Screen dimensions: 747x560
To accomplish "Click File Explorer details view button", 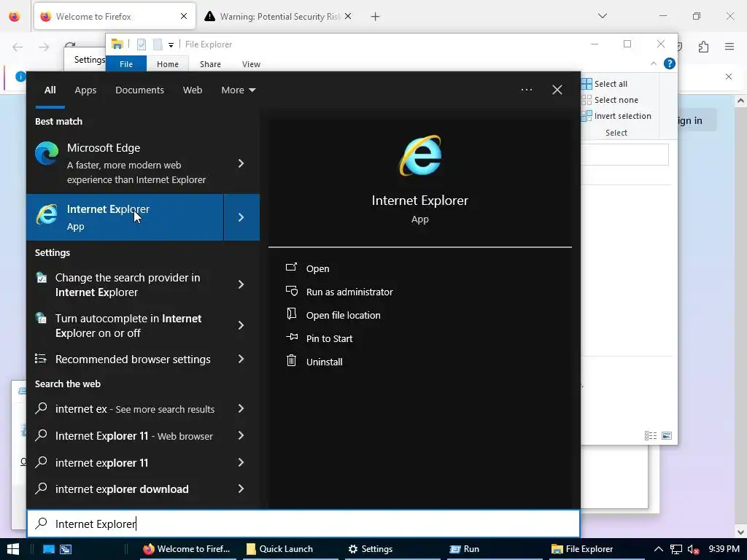I will [650, 436].
